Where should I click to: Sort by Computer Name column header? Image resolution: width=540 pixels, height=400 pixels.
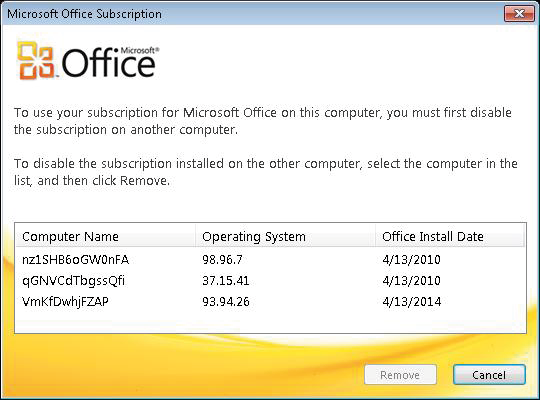[x=105, y=237]
